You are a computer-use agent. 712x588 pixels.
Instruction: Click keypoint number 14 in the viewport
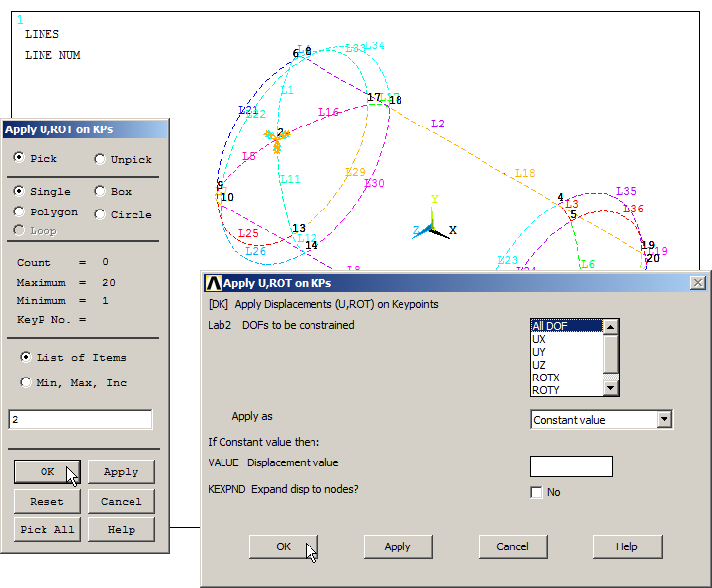311,245
